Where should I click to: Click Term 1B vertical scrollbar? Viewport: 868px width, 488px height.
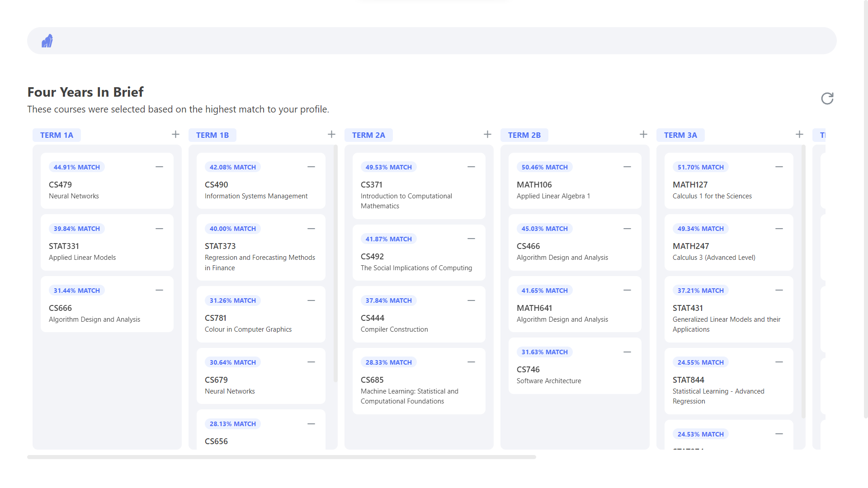coord(335,262)
